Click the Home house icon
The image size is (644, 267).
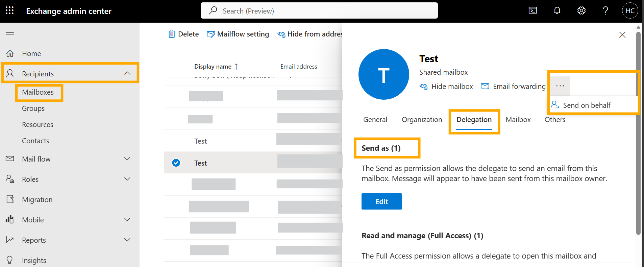[x=10, y=53]
